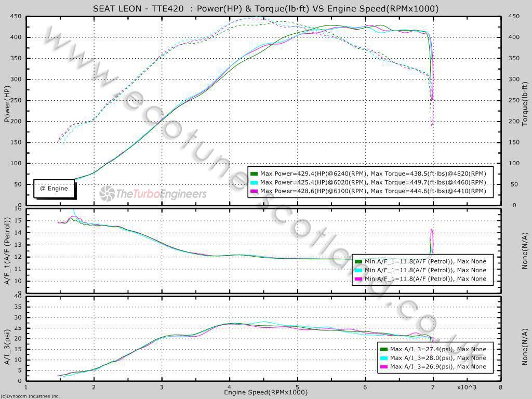Click None(N/A) label beside the A/F chart
The image size is (532, 399).
click(525, 251)
